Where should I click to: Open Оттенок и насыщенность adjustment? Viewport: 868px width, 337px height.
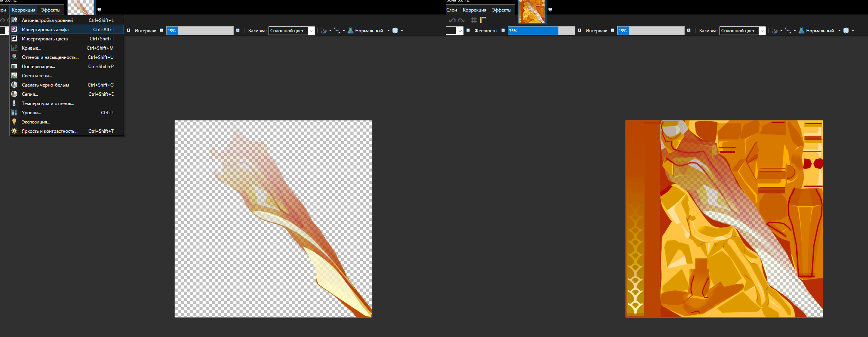(x=67, y=57)
